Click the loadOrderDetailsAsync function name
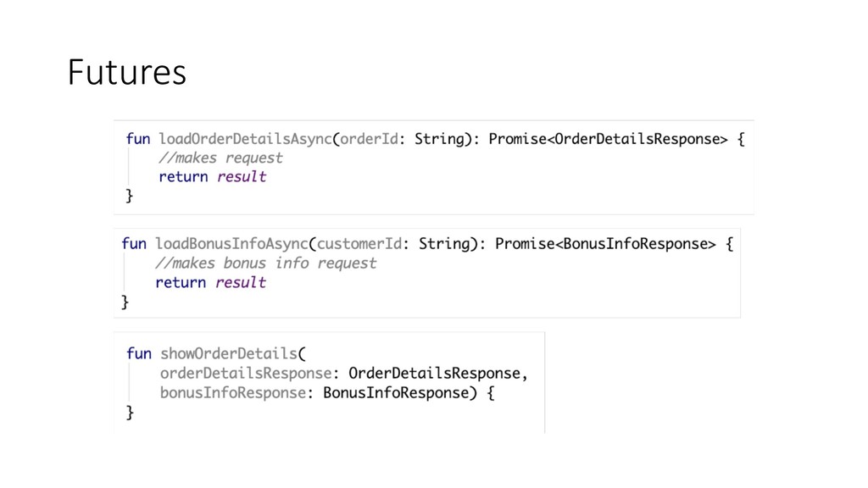The height and width of the screenshot is (488, 868). point(245,139)
